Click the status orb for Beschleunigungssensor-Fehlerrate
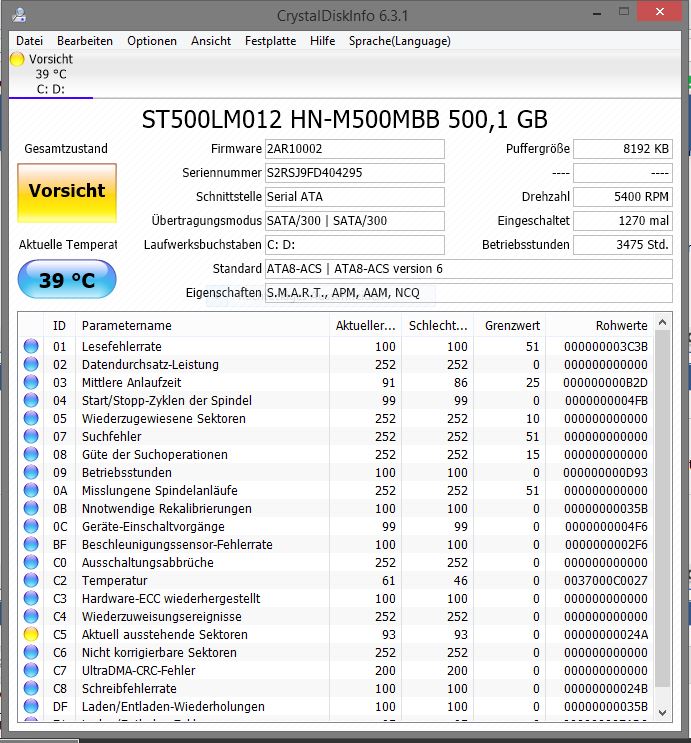691x743 pixels. (x=31, y=544)
